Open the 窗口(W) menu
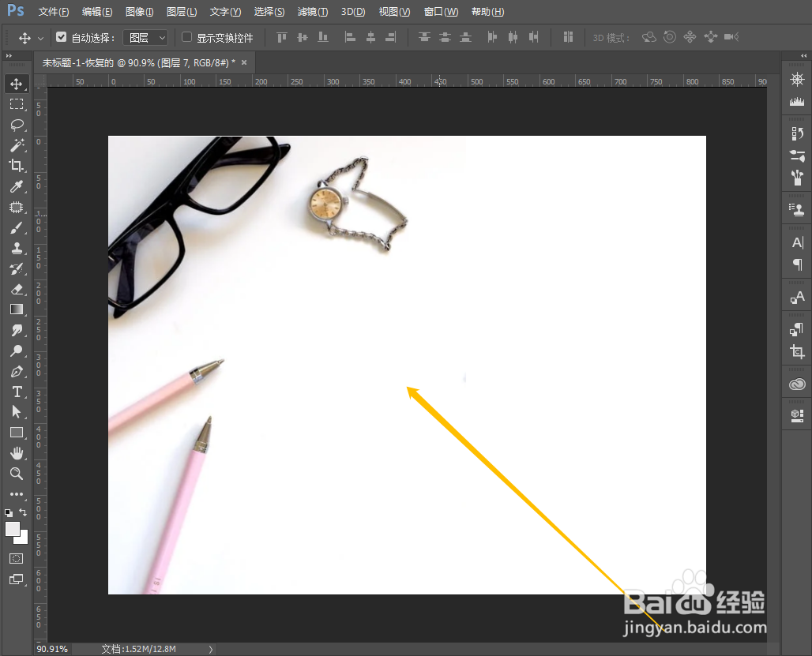The height and width of the screenshot is (656, 812). coord(441,11)
